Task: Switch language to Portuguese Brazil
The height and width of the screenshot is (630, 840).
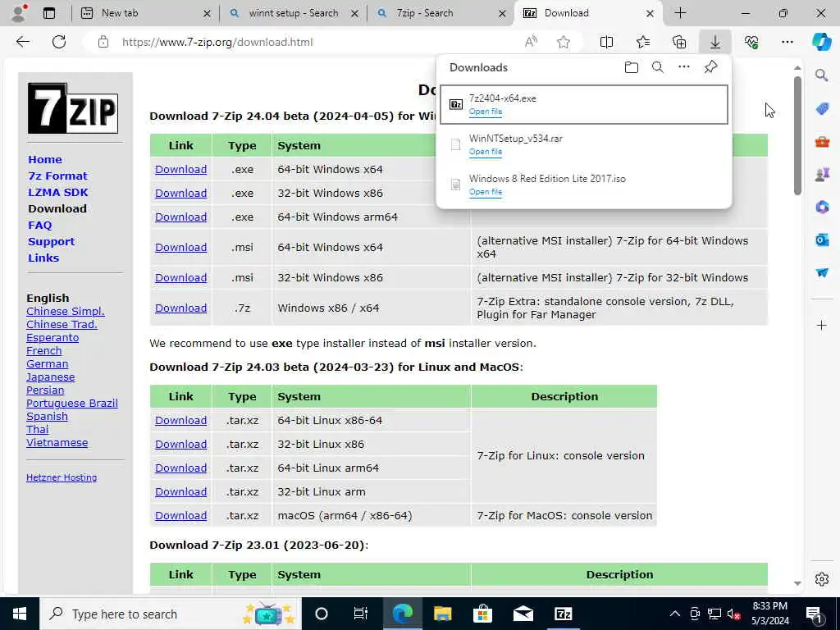Action: 72,403
